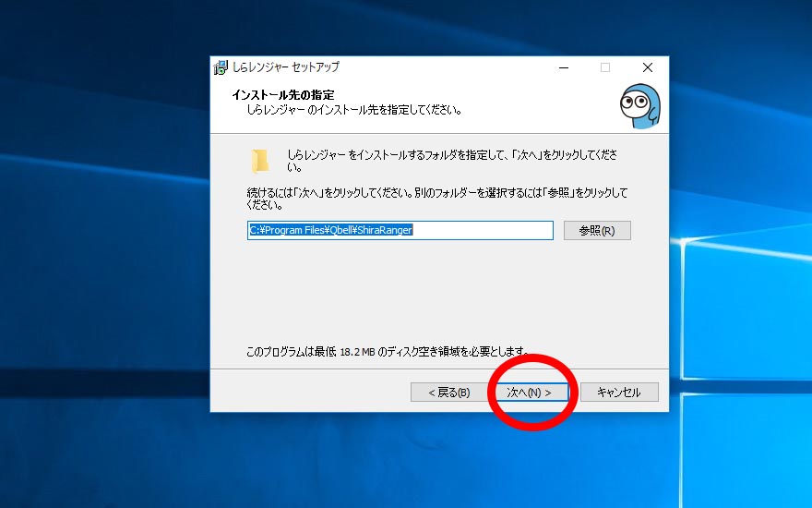Focus the install path input field
812x508 pixels.
coord(400,230)
